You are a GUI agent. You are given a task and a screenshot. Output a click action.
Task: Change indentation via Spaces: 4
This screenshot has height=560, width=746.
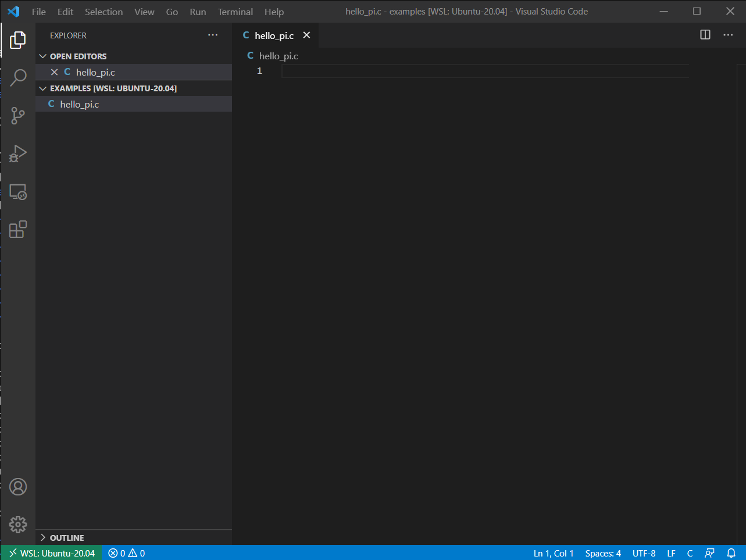pyautogui.click(x=603, y=553)
